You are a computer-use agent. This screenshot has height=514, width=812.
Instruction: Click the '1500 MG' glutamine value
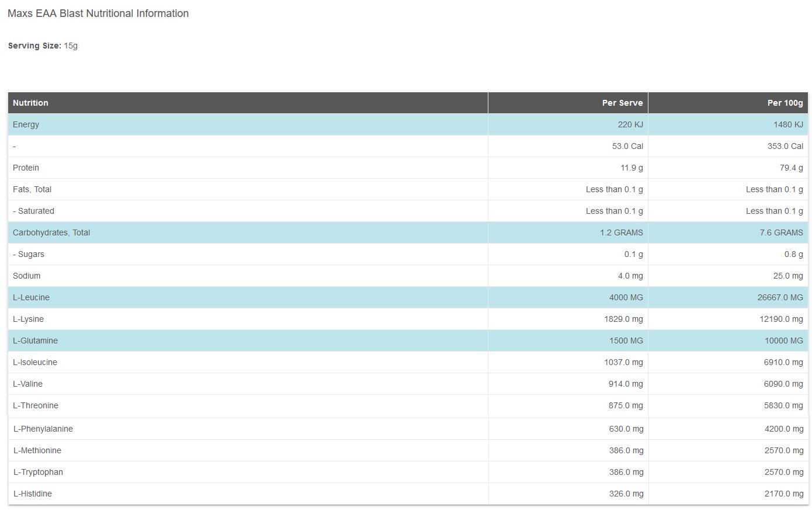(626, 341)
